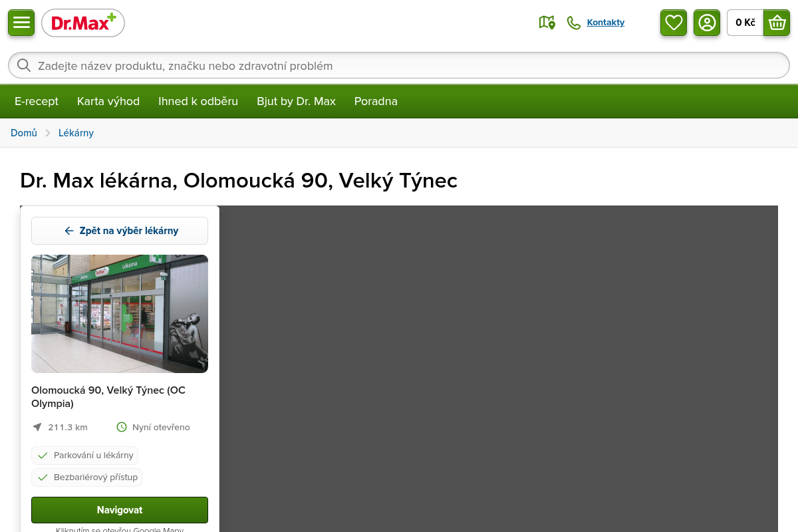Click the 0 Kč cart total
798x532 pixels.
click(x=745, y=23)
